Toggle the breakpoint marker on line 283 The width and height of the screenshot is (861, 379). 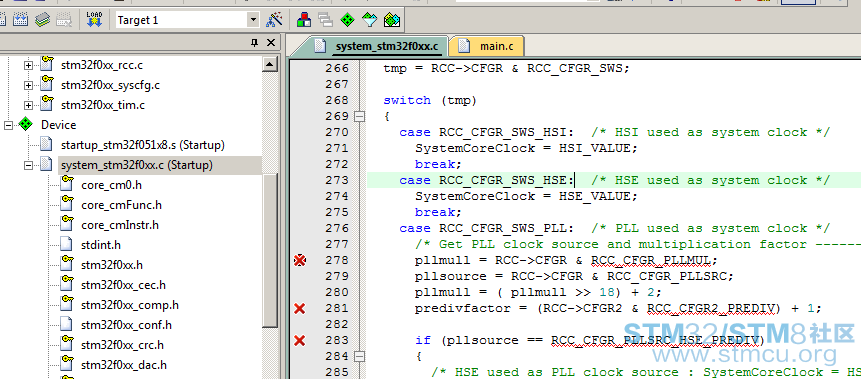pos(299,341)
